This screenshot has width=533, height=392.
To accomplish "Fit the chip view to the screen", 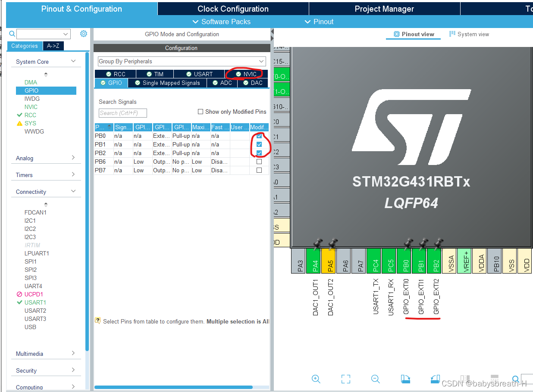I will pos(345,379).
